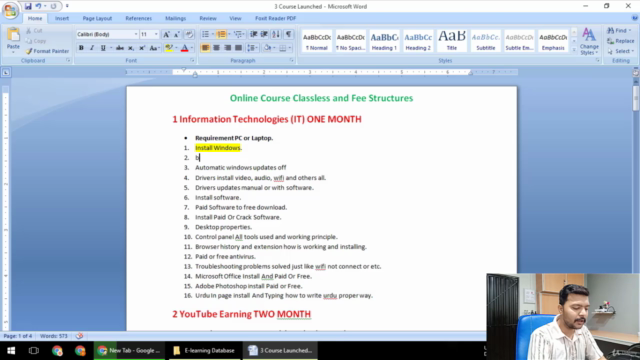Open the Windows Start menu
This screenshot has width=640, height=360.
11,351
